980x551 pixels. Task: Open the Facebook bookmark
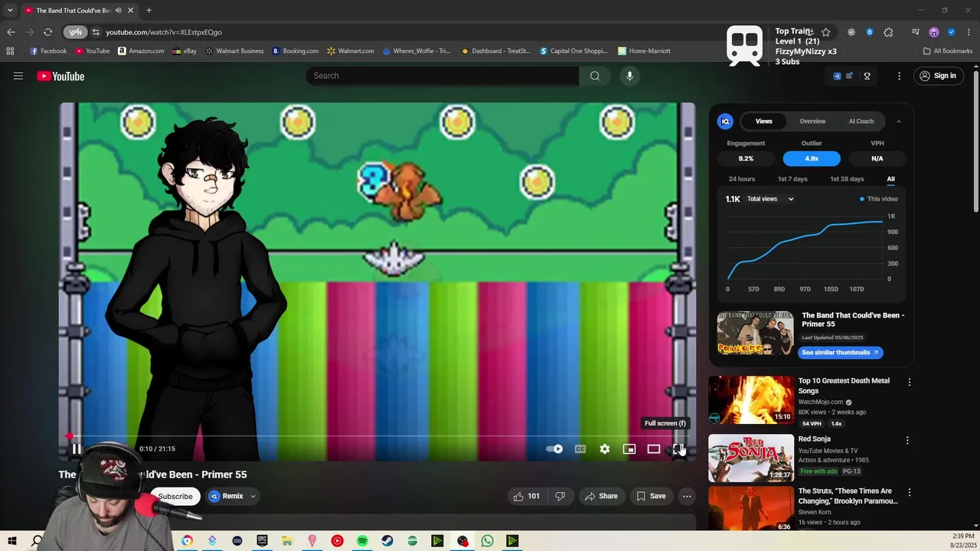coord(48,51)
